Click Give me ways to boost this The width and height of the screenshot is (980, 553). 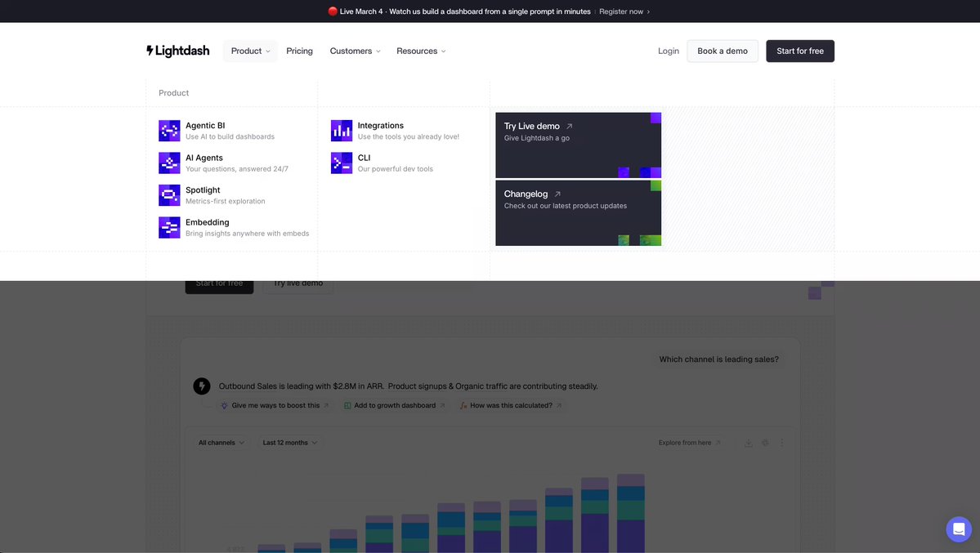point(275,405)
